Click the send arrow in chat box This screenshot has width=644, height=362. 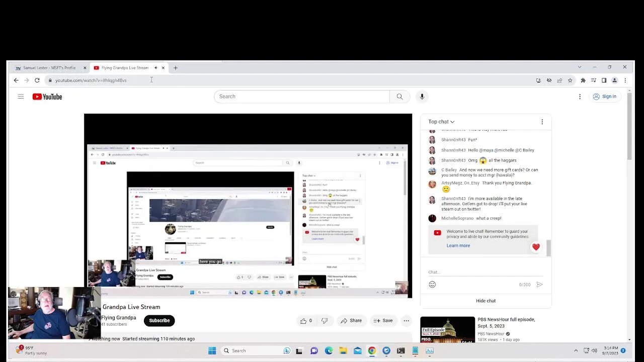539,285
